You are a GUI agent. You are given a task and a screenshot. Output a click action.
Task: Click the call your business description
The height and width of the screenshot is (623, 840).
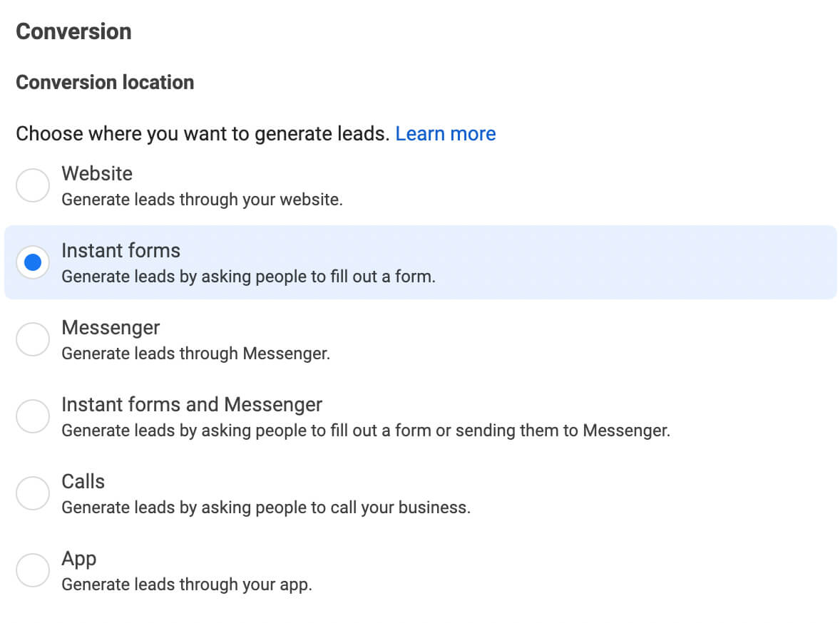266,508
